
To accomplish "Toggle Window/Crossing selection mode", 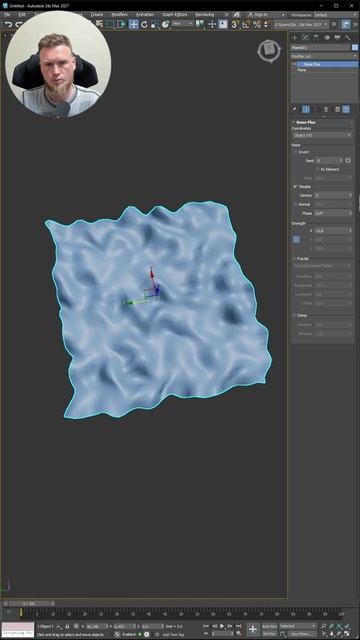I will (x=121, y=24).
